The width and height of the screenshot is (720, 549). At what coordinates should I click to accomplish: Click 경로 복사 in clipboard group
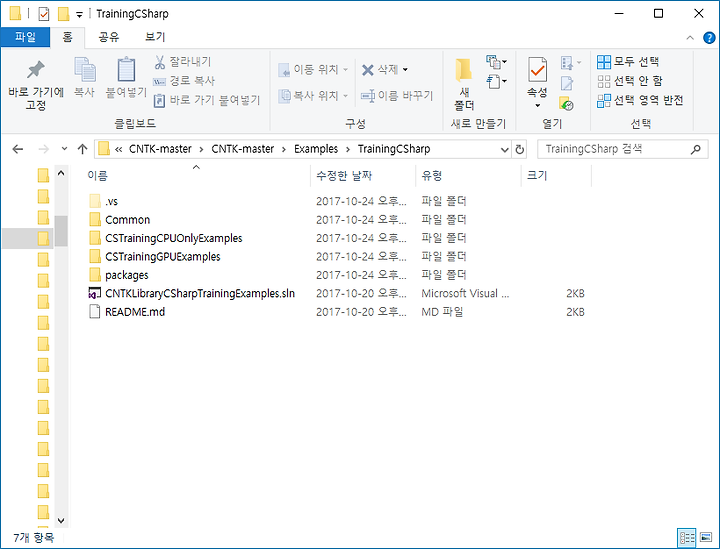184,81
